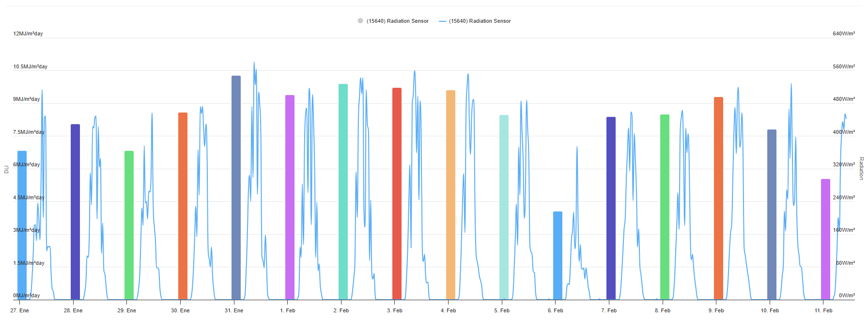Click the '480W/m²' axis label
Screen dimensions: 868x323
[844, 99]
